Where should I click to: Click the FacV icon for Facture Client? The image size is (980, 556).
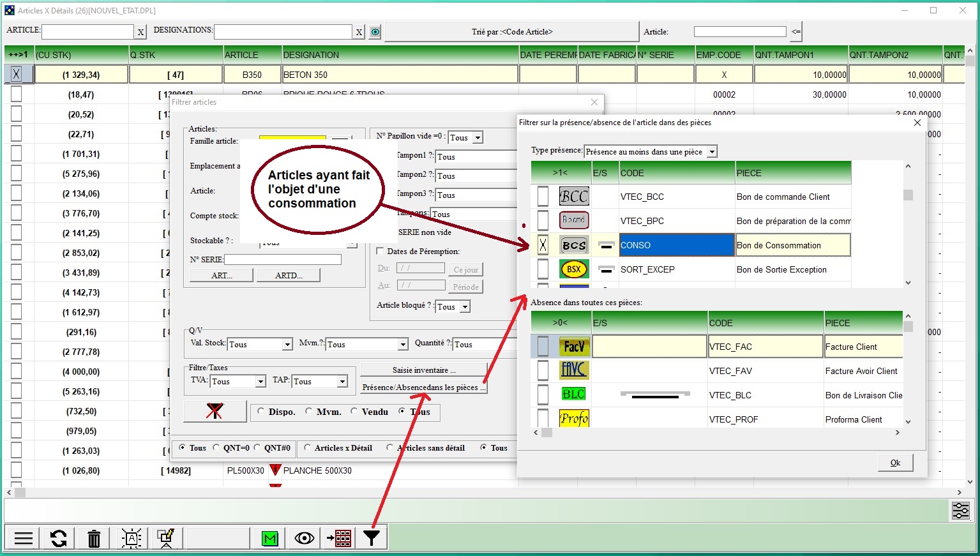pos(574,347)
